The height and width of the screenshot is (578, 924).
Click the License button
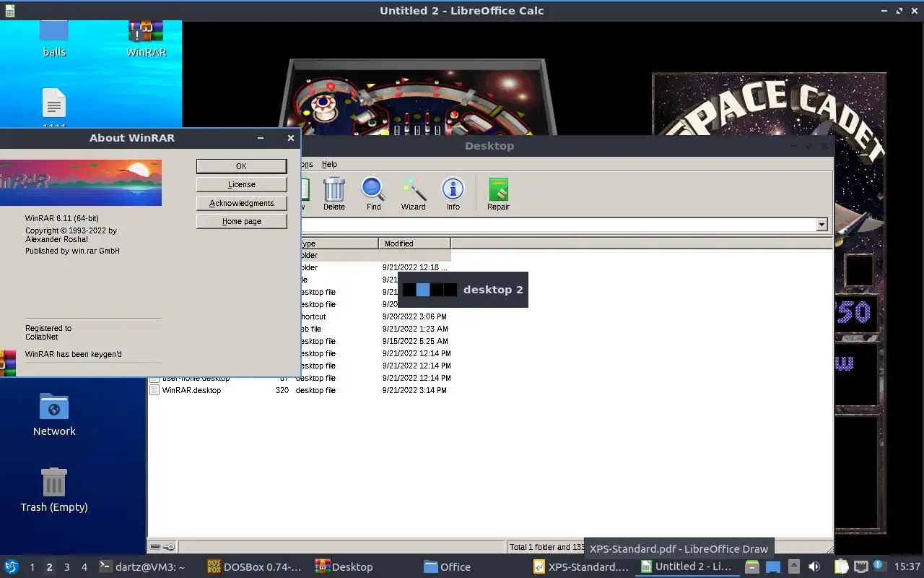(x=241, y=184)
